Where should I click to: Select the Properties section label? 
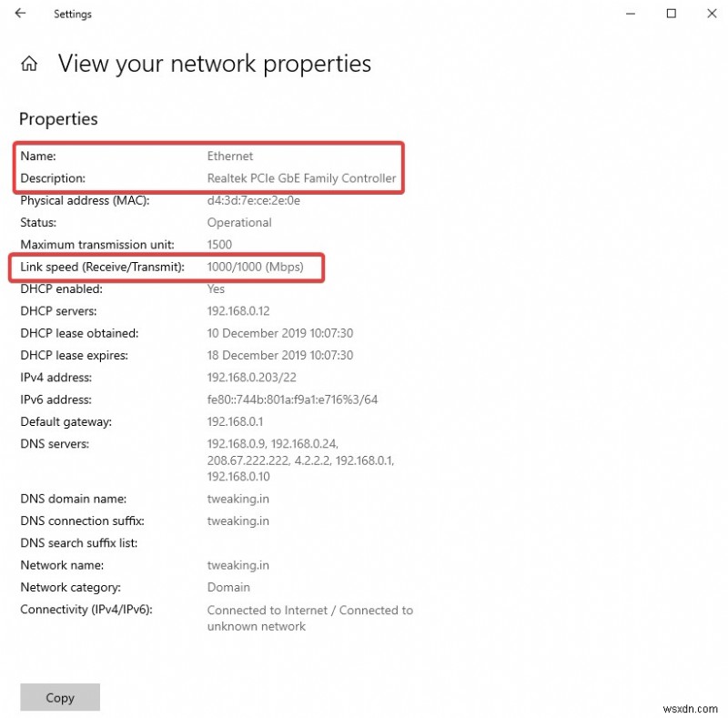58,119
